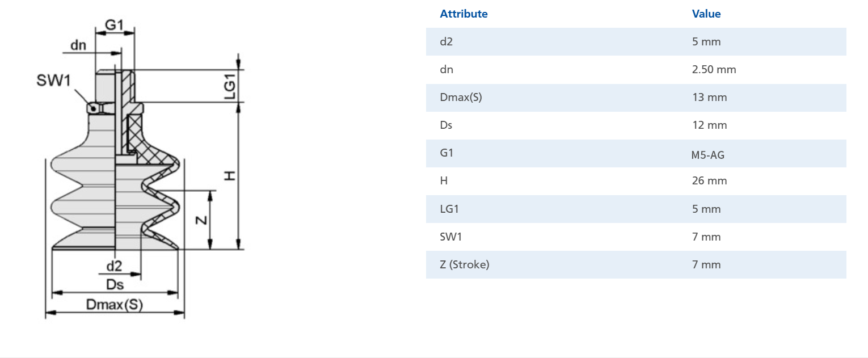Click the Dmax(S) dimension label in drawing

[x=115, y=305]
